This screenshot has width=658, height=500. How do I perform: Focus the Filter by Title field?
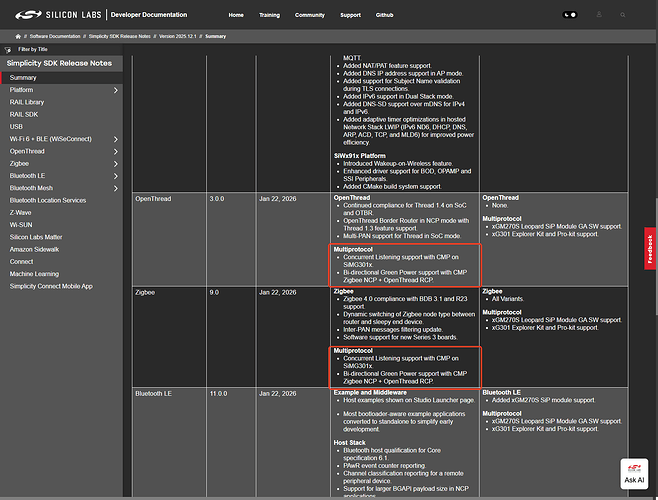tap(67, 50)
